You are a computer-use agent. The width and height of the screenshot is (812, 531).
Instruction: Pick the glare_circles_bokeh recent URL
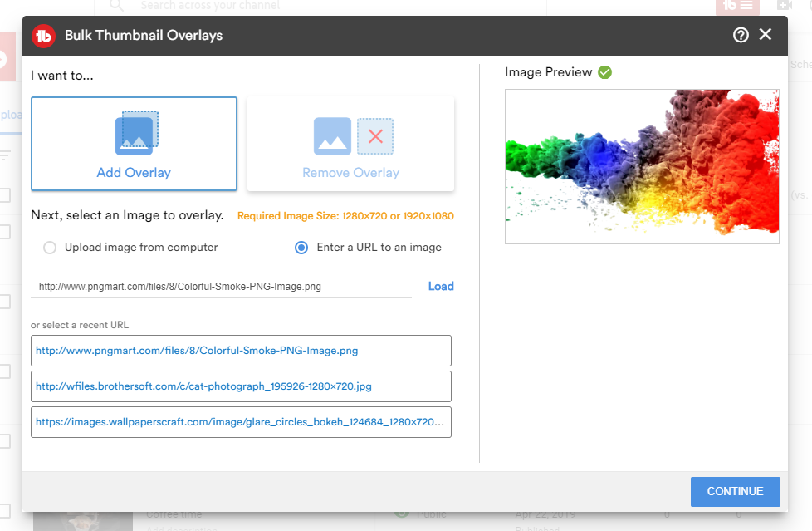pyautogui.click(x=241, y=422)
